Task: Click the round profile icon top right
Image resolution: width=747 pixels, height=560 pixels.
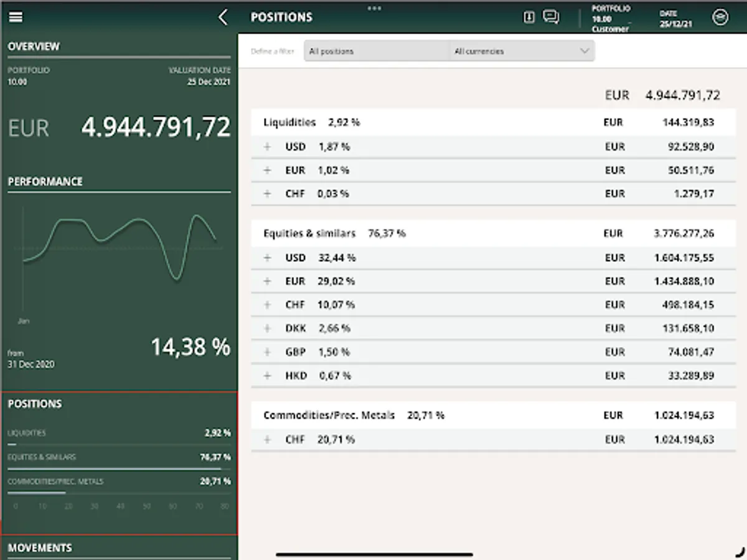Action: (720, 17)
